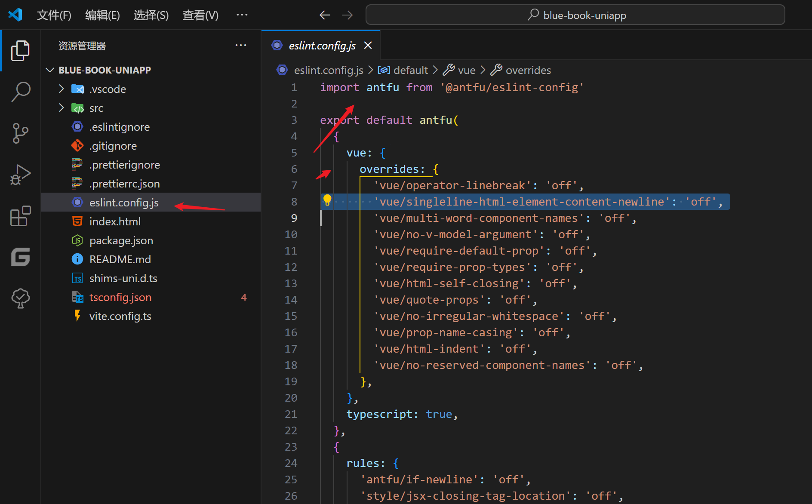Click 'typescript: true' on line 21
The width and height of the screenshot is (812, 504).
pos(400,414)
